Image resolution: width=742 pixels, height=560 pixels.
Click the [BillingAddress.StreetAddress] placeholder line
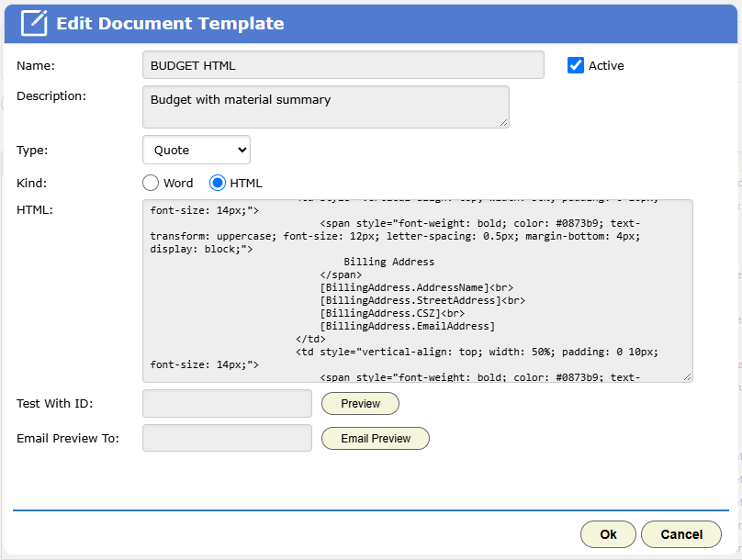point(422,300)
